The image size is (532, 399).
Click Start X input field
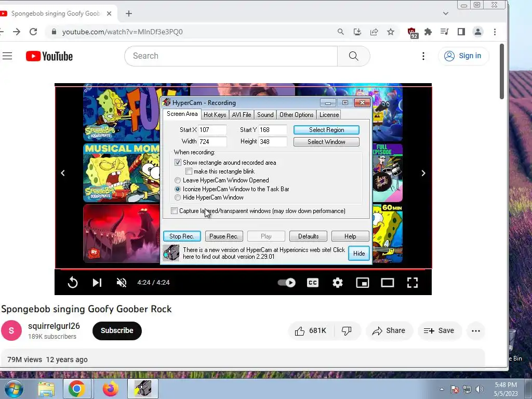pos(212,130)
